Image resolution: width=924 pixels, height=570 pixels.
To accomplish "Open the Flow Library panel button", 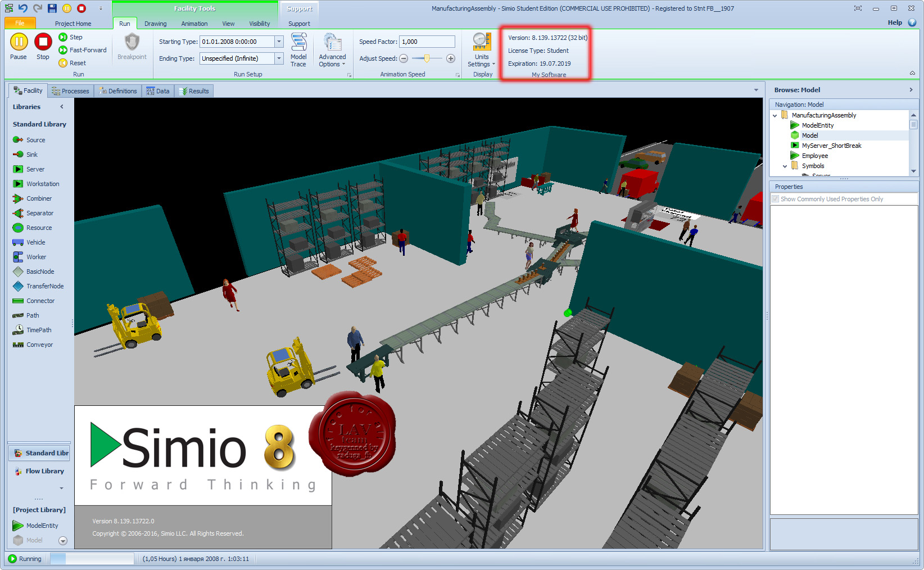I will [x=39, y=471].
